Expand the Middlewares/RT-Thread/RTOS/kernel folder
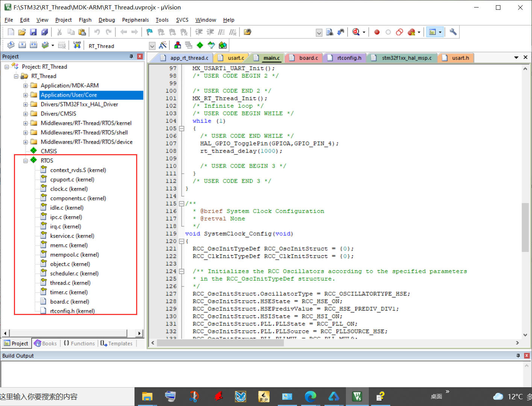Screen dimensions: 532x406 26,123
